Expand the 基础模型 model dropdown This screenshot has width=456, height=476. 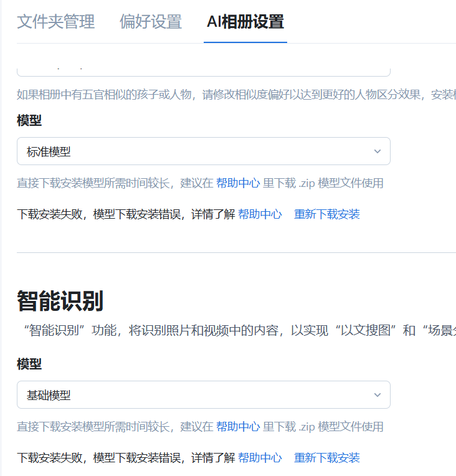click(204, 394)
